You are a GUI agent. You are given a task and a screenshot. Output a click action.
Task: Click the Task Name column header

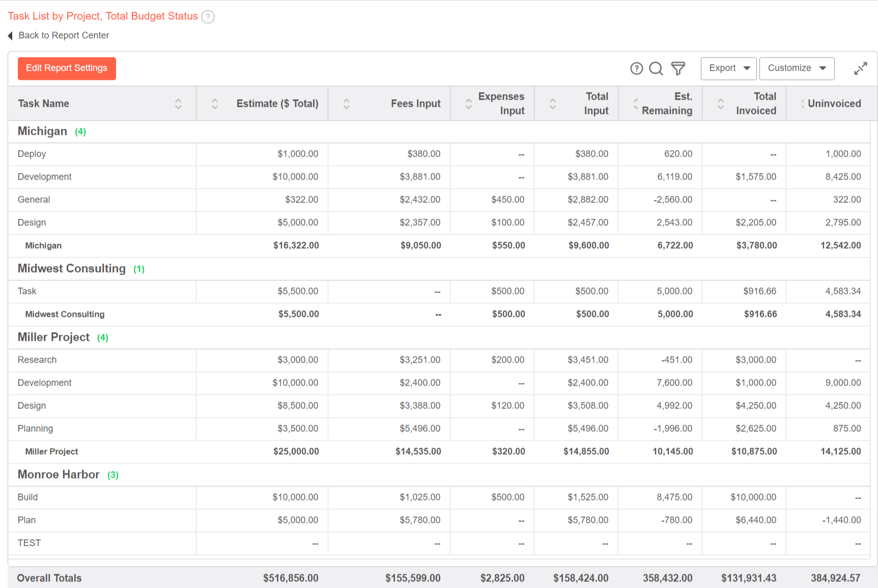point(43,104)
